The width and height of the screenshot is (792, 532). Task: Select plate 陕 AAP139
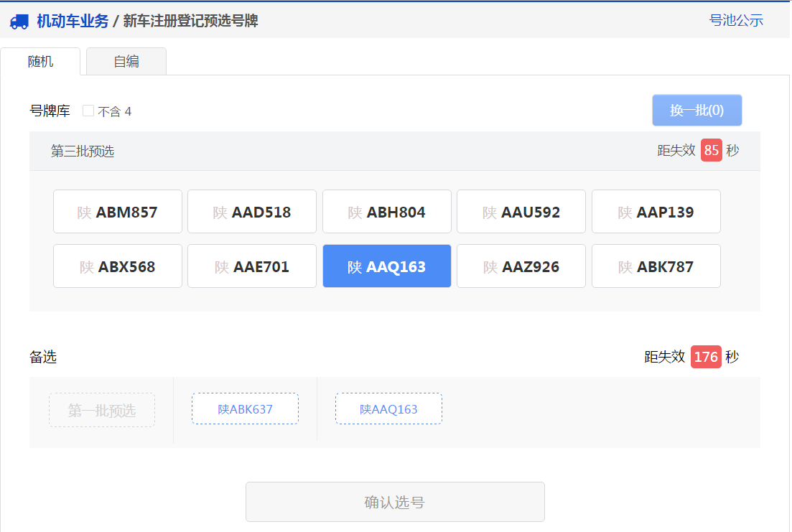tap(656, 212)
